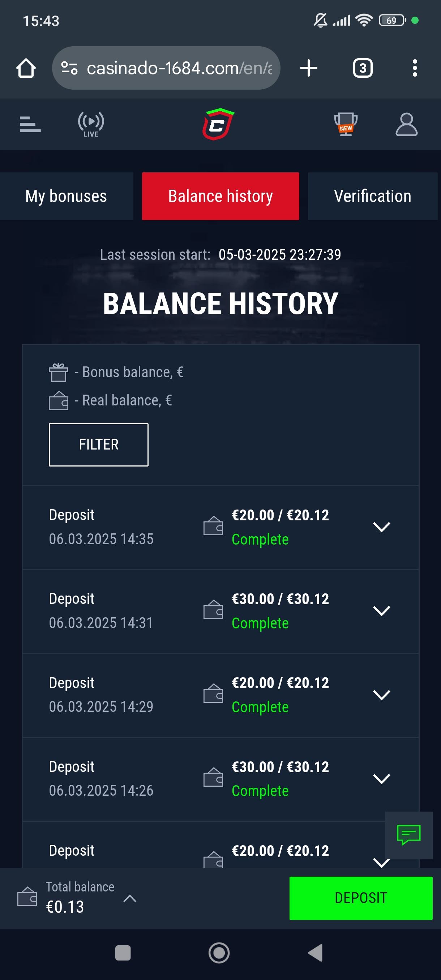Click the green DEPOSIT button
The height and width of the screenshot is (980, 441).
point(361,898)
